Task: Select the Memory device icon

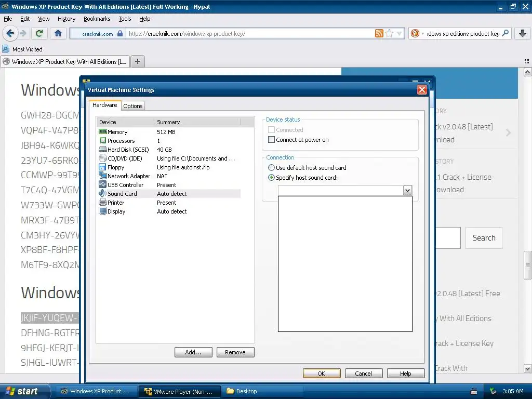Action: pyautogui.click(x=102, y=131)
